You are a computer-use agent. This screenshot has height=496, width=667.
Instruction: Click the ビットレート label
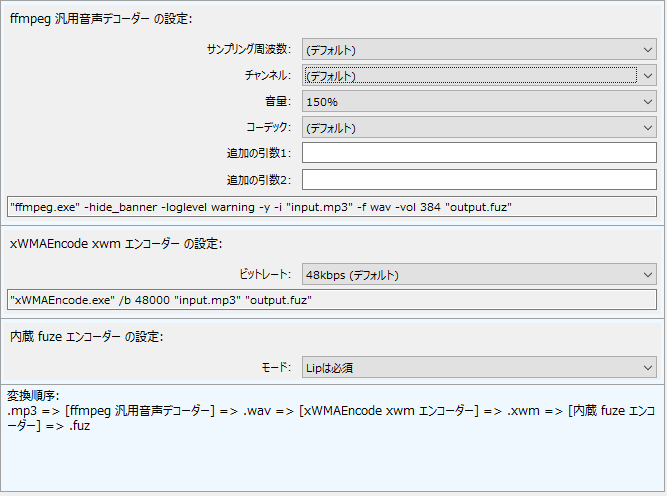tap(265, 275)
